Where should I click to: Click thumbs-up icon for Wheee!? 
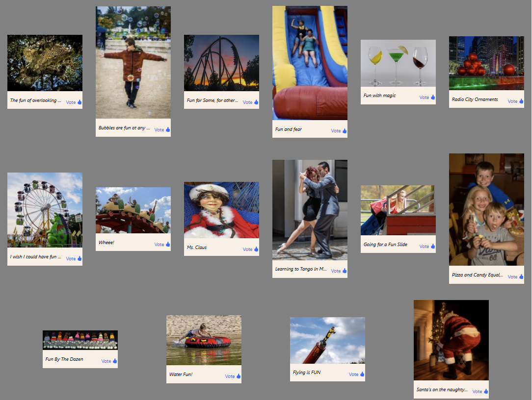[x=168, y=245]
